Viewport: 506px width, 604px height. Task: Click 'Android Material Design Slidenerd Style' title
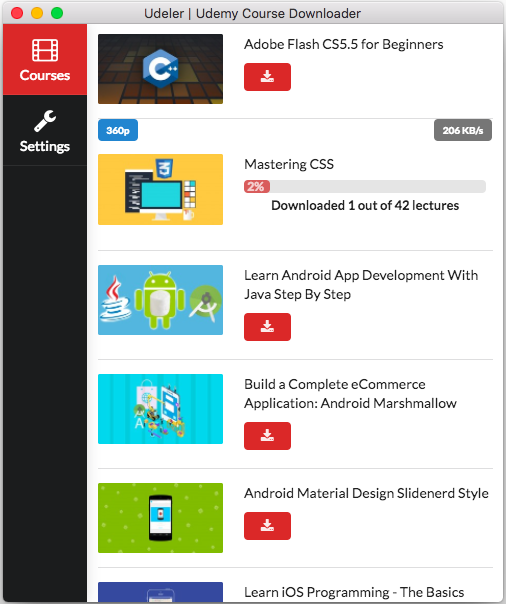[x=366, y=493]
